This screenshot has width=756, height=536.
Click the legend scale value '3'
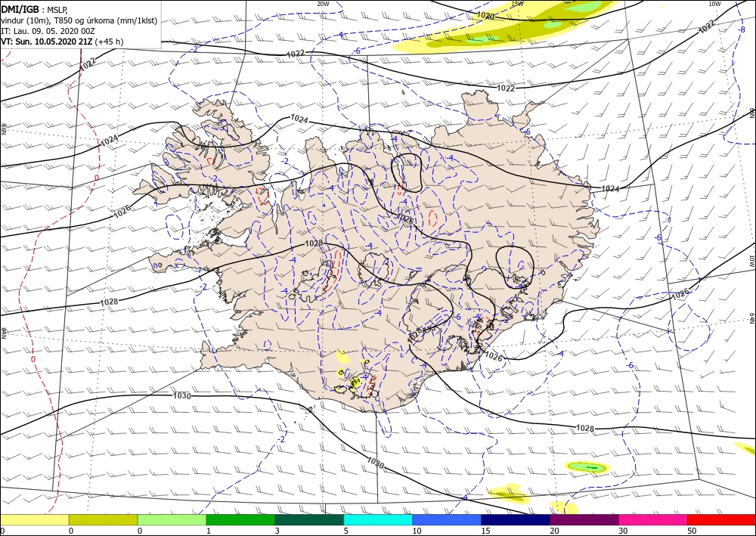click(x=277, y=531)
